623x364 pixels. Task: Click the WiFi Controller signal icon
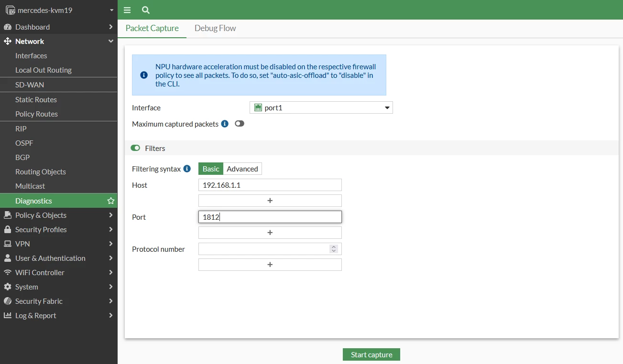click(7, 272)
